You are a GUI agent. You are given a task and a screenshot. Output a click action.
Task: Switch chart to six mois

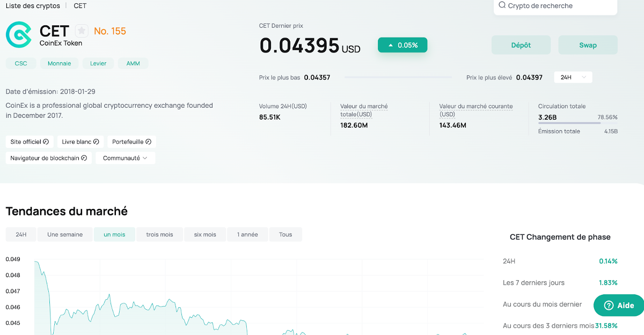tap(205, 234)
